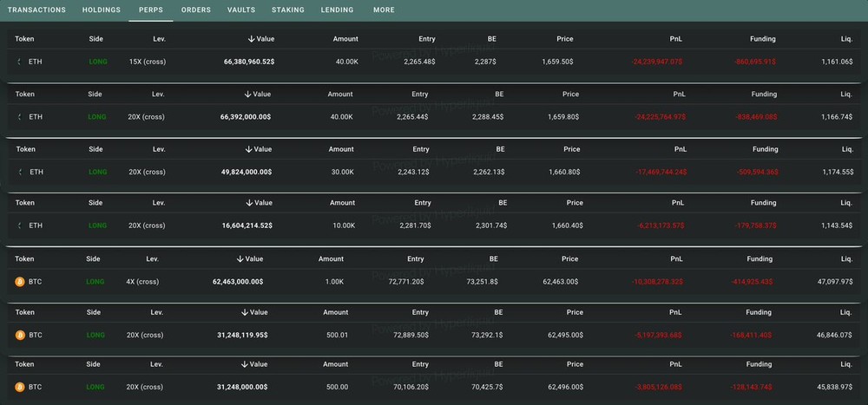The image size is (868, 405).
Task: Click the value 31,248,000.00$
Action: coord(242,387)
